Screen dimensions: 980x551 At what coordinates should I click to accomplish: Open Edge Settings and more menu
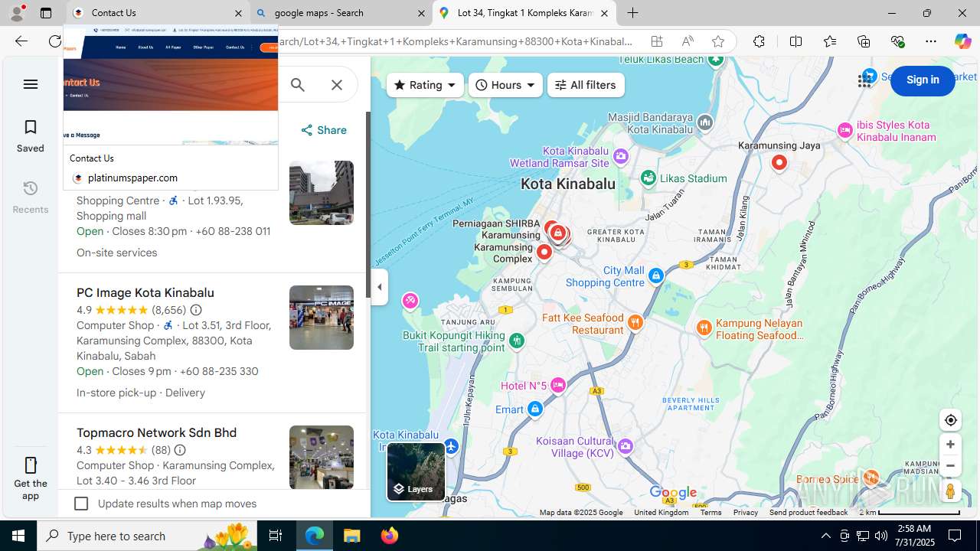931,41
